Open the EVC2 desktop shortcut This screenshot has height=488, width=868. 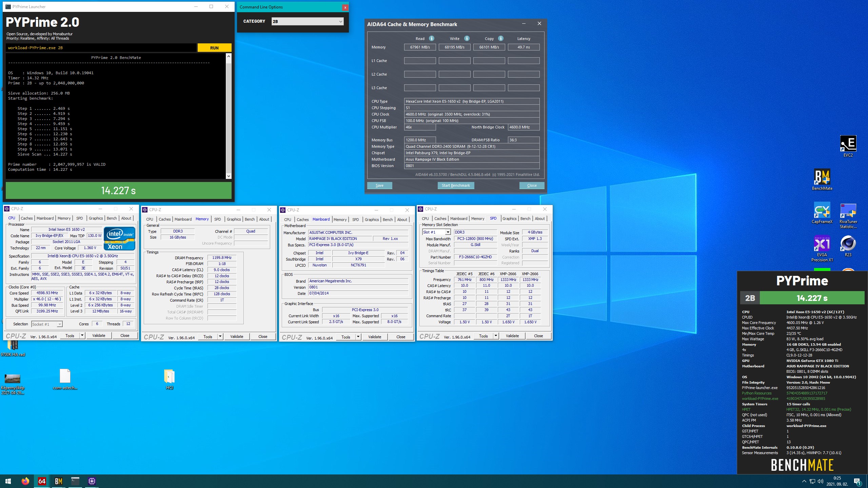pos(848,146)
